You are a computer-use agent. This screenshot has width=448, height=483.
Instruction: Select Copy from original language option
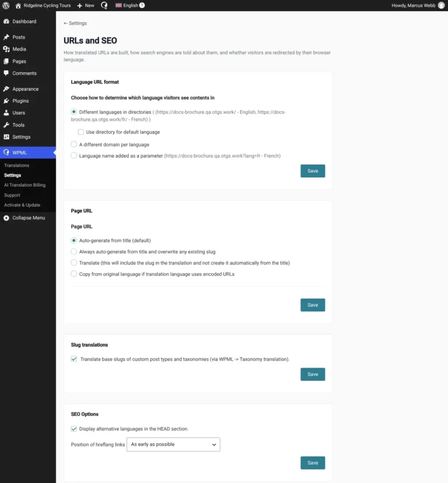(x=73, y=274)
